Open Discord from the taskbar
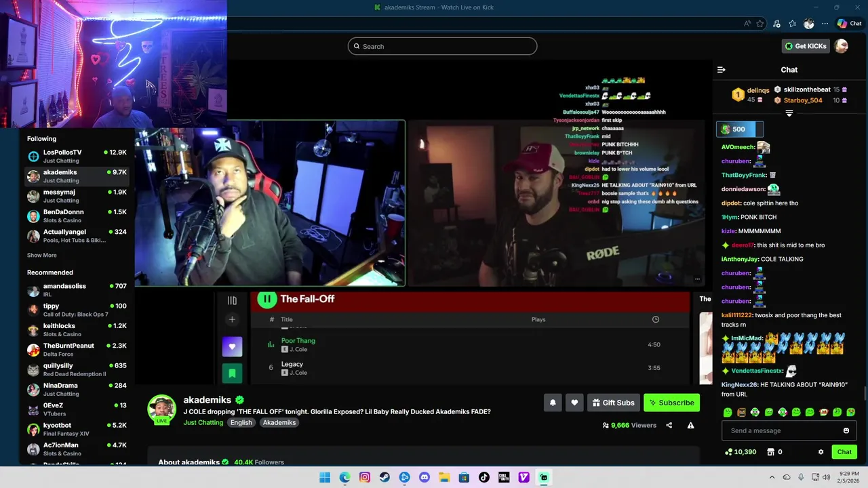The height and width of the screenshot is (488, 868). coord(425,477)
